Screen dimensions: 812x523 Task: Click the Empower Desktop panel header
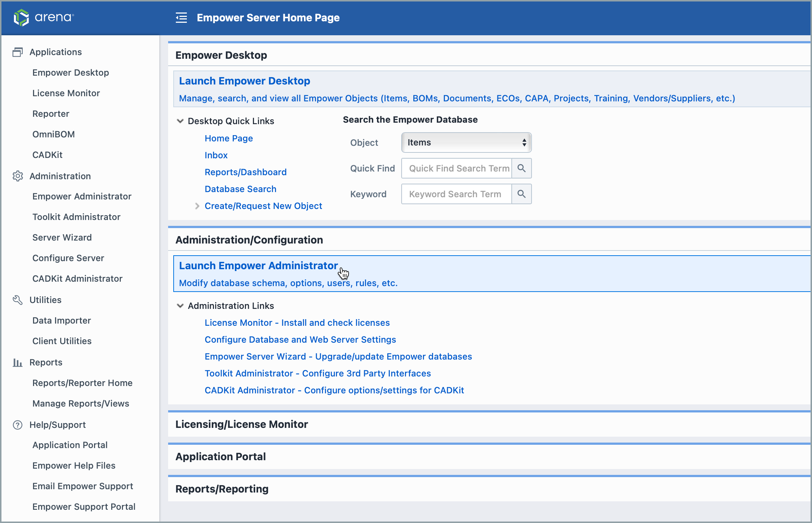point(489,55)
